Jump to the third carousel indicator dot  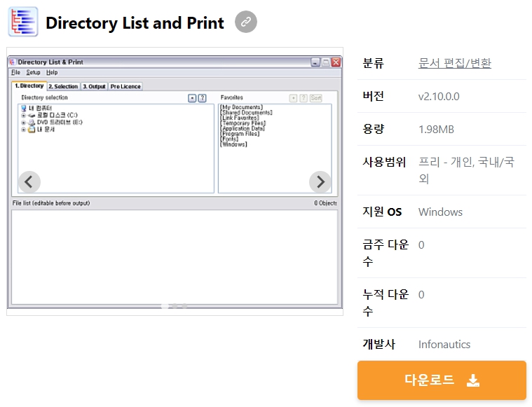click(x=184, y=306)
